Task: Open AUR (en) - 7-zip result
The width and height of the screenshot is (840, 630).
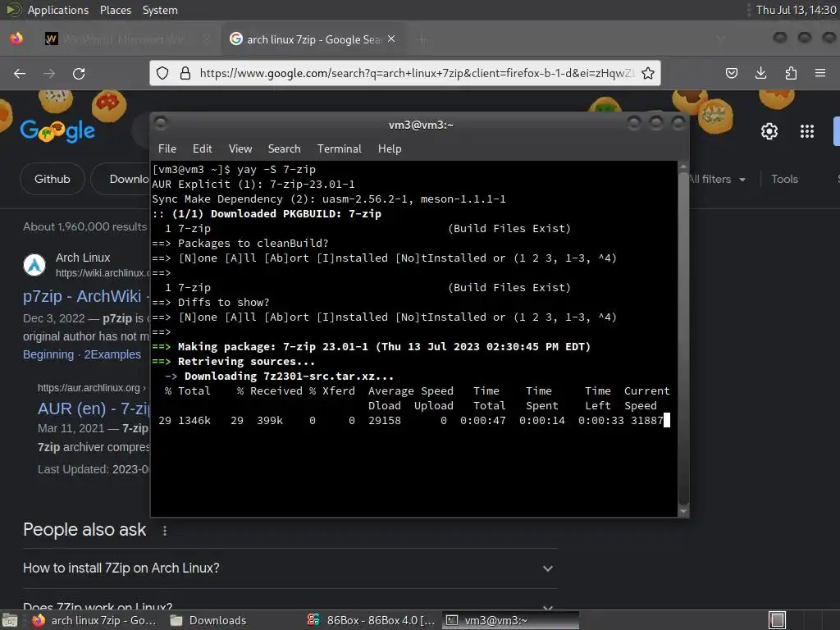Action: click(x=94, y=409)
